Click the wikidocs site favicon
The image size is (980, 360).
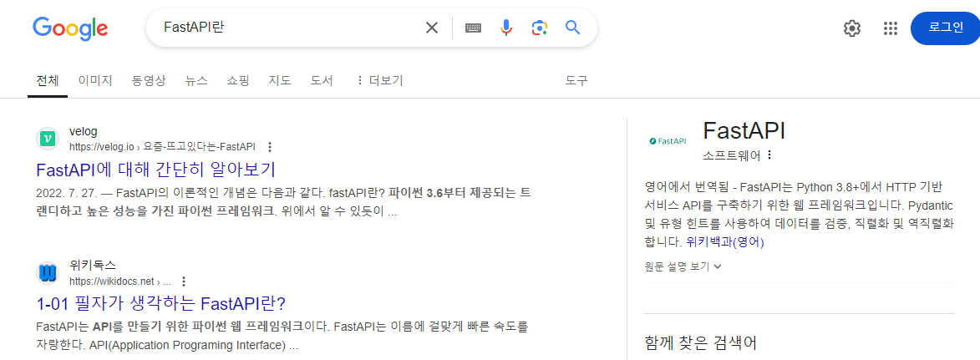[x=48, y=273]
